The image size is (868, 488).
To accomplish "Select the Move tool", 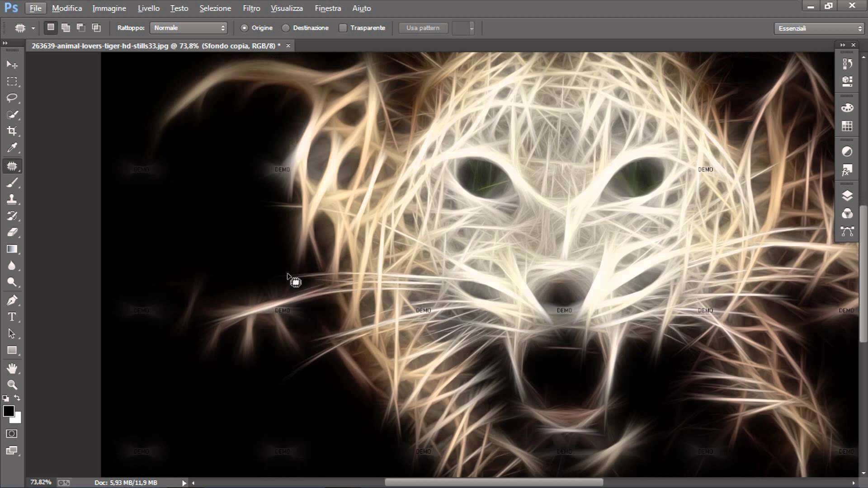I will [12, 64].
